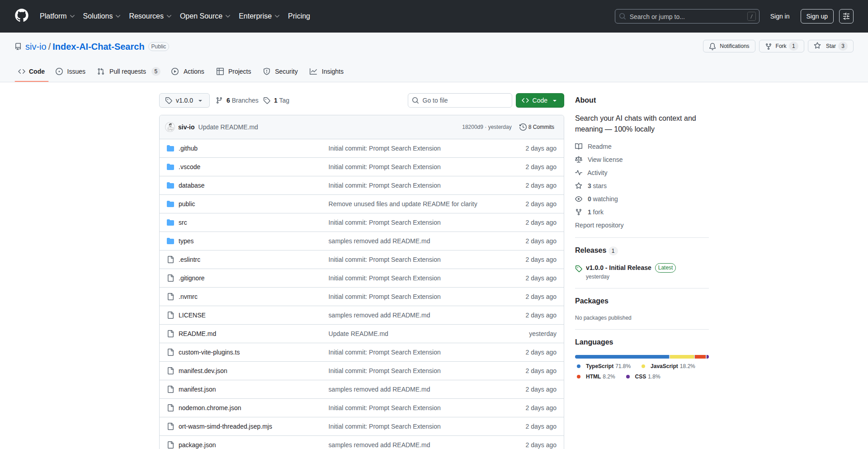Click the .github folder icon

[170, 148]
